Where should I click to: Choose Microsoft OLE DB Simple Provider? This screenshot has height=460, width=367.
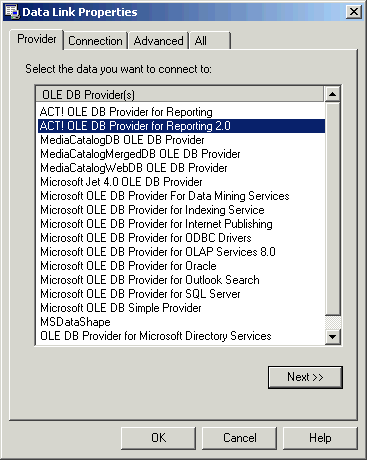click(x=181, y=308)
